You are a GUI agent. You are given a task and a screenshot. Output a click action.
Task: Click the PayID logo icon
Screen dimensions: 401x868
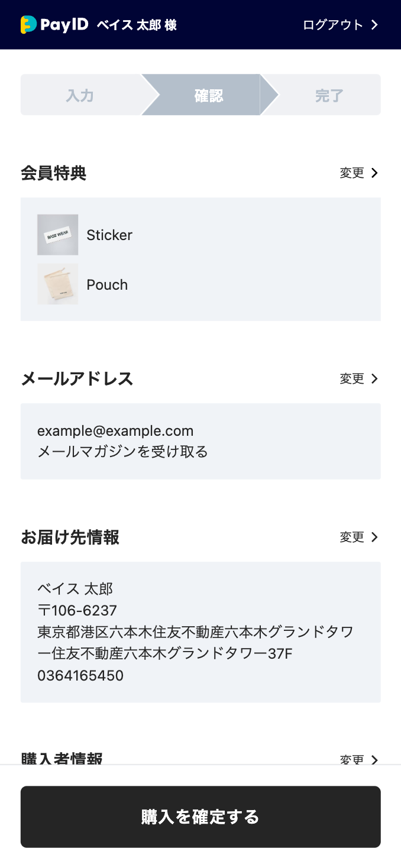pyautogui.click(x=28, y=24)
